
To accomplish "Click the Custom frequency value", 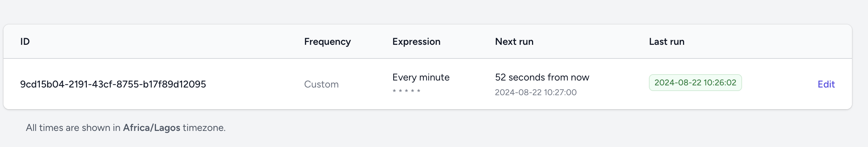I will pos(321,84).
